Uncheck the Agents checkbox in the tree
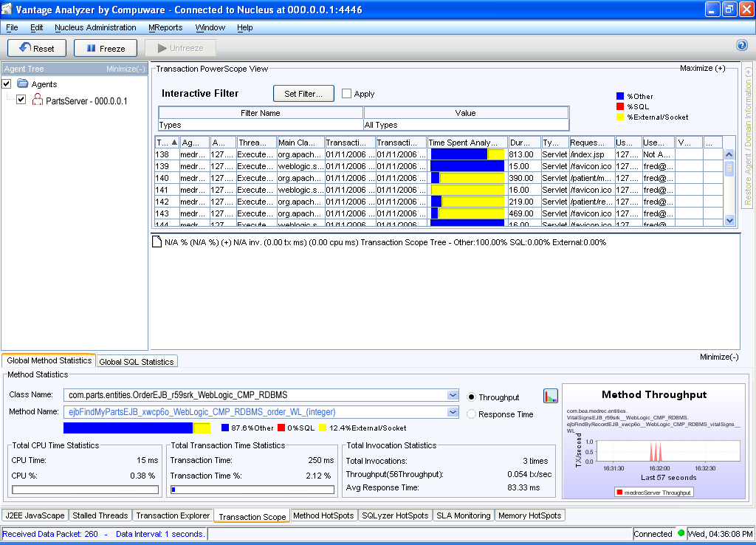The width and height of the screenshot is (756, 545). [x=6, y=83]
